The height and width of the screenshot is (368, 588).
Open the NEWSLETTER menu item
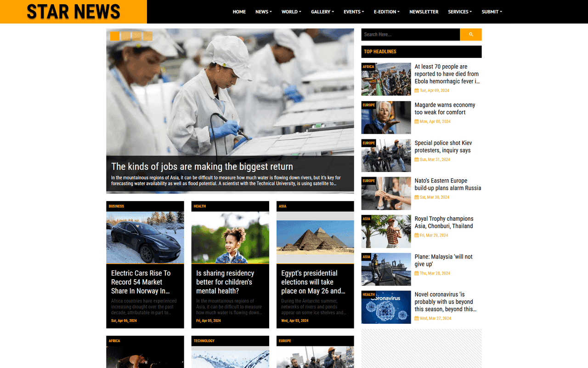pyautogui.click(x=424, y=11)
